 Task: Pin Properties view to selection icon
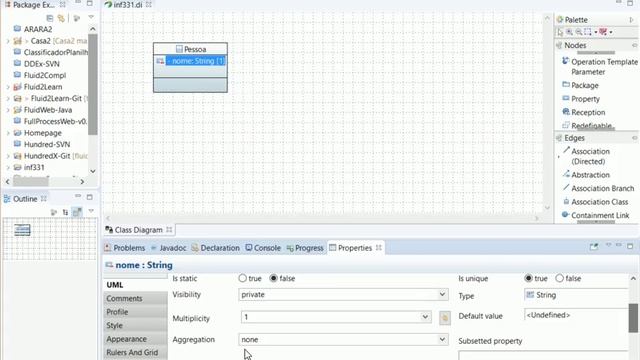click(x=594, y=247)
